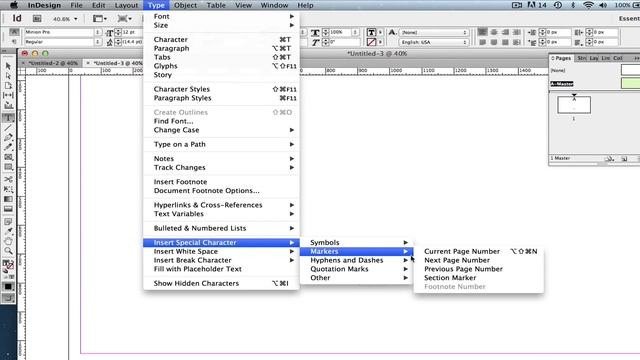The image size is (640, 360).
Task: Expand the Change Case submenu
Action: (x=221, y=130)
